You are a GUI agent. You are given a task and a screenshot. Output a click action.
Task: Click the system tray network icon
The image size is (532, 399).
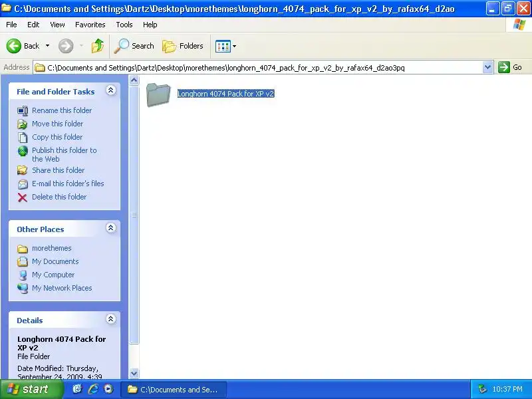[481, 389]
